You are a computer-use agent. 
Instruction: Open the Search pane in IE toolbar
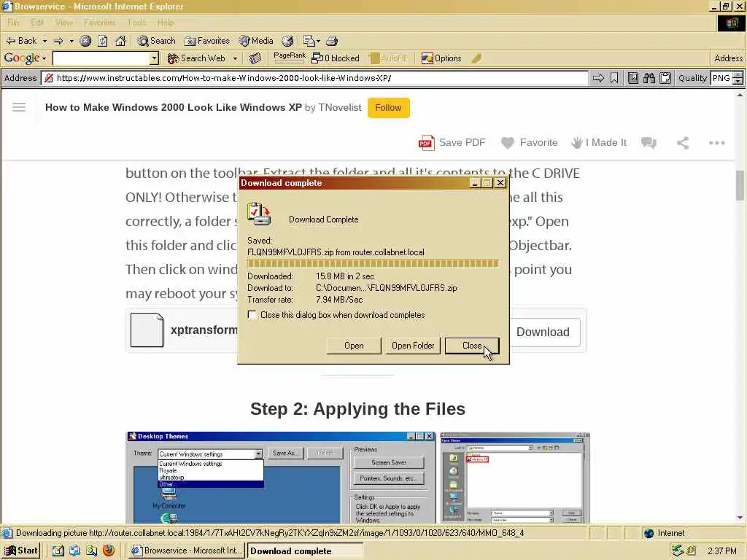(x=156, y=41)
